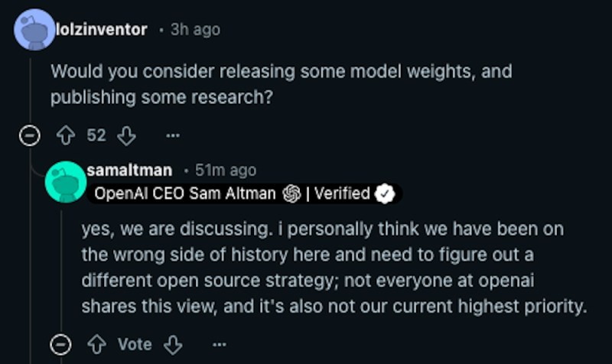Open the lolzinventor user profile link
This screenshot has width=612, height=364.
click(x=101, y=29)
